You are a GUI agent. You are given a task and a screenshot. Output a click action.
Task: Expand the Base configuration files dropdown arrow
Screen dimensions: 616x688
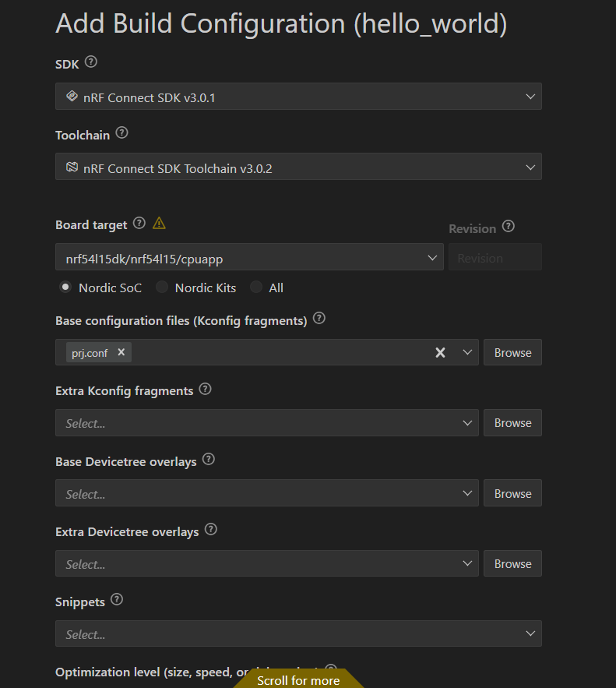pyautogui.click(x=467, y=352)
